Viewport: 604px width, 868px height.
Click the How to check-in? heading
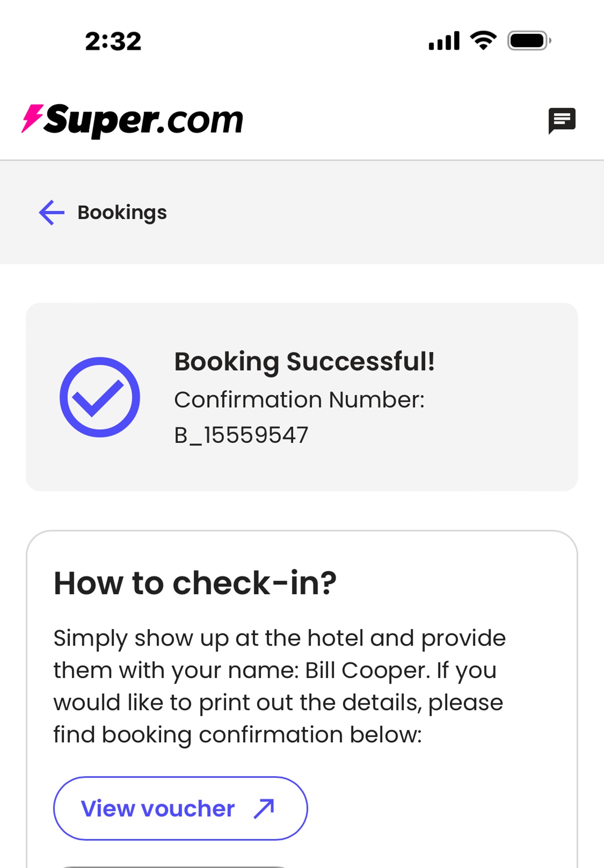tap(195, 583)
